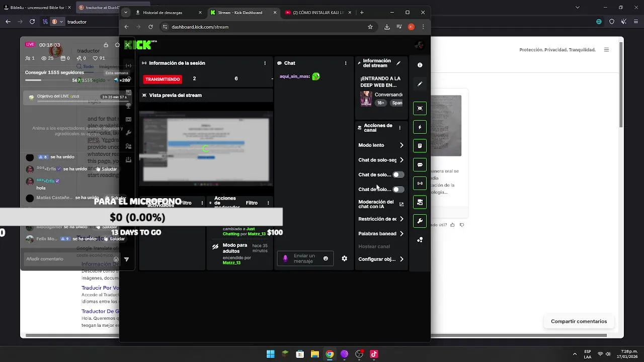Open three-dot menu of Acciones de canal
Screen dimensions: 644x362
(x=399, y=128)
